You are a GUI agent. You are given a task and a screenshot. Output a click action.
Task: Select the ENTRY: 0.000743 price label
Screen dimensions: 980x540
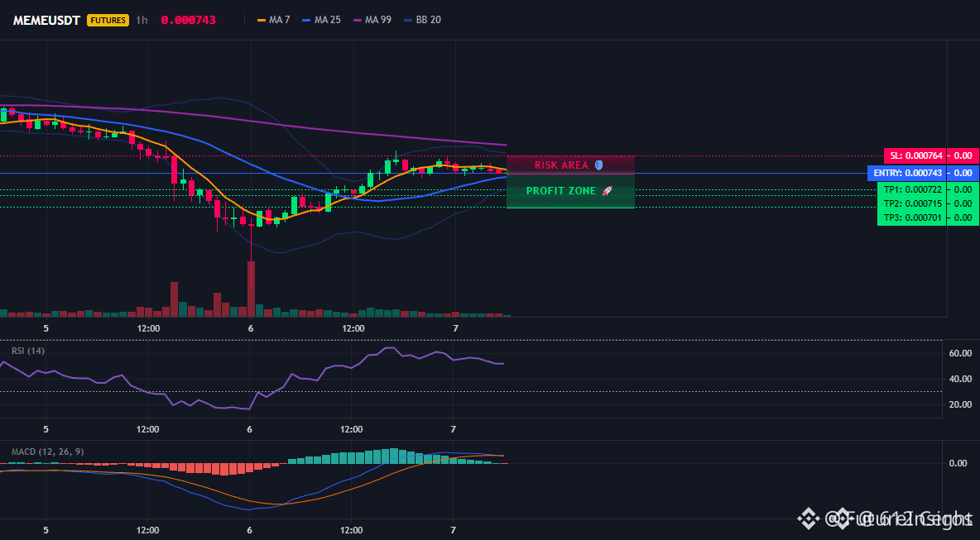[x=923, y=173]
